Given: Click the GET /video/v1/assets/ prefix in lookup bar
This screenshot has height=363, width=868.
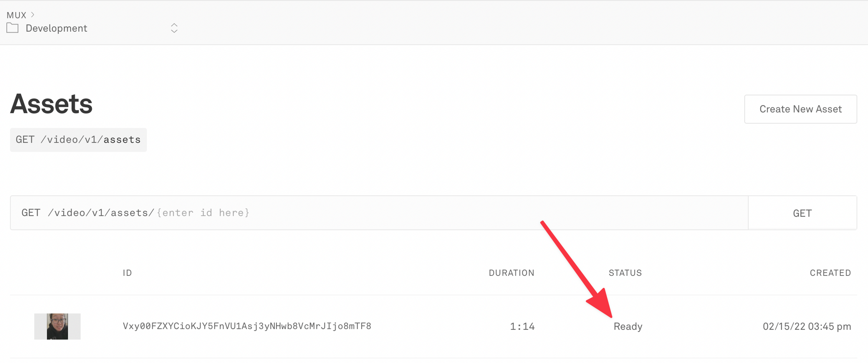Looking at the screenshot, I should pyautogui.click(x=88, y=213).
